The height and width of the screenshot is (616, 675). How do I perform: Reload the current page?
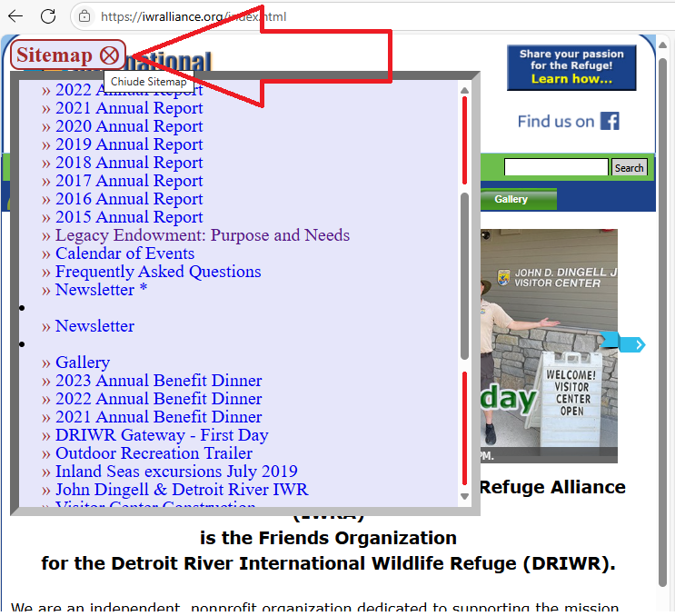(48, 16)
